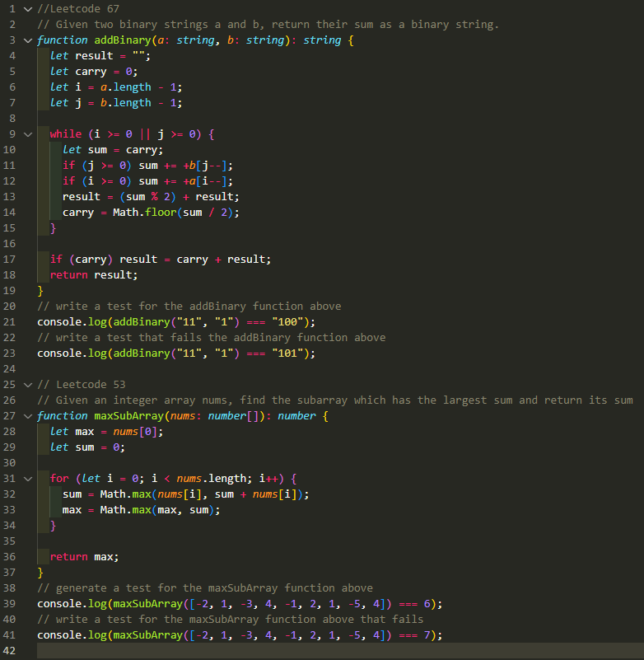This screenshot has height=660, width=644.
Task: Collapse the Leetcode 53 comment fold at line 25
Action: (x=28, y=385)
